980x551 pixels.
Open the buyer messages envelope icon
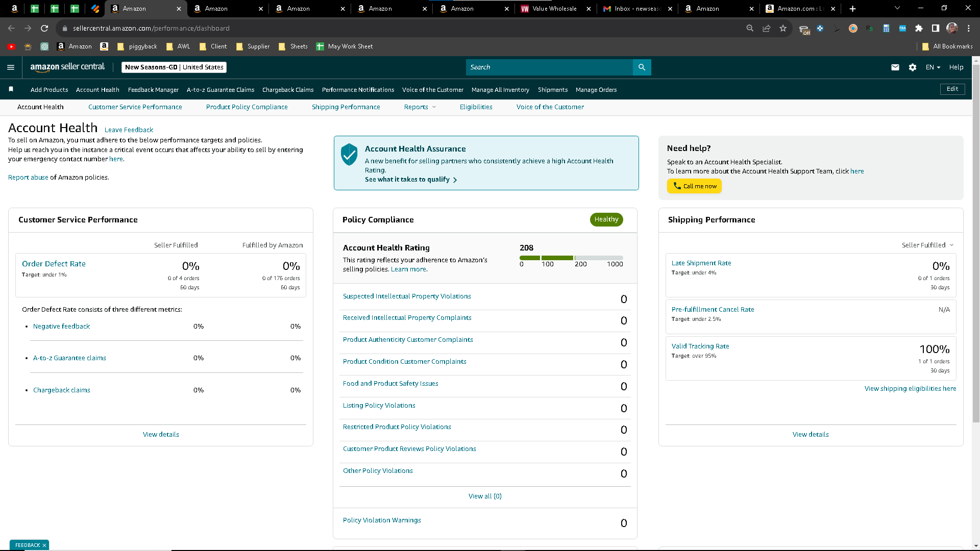(895, 67)
